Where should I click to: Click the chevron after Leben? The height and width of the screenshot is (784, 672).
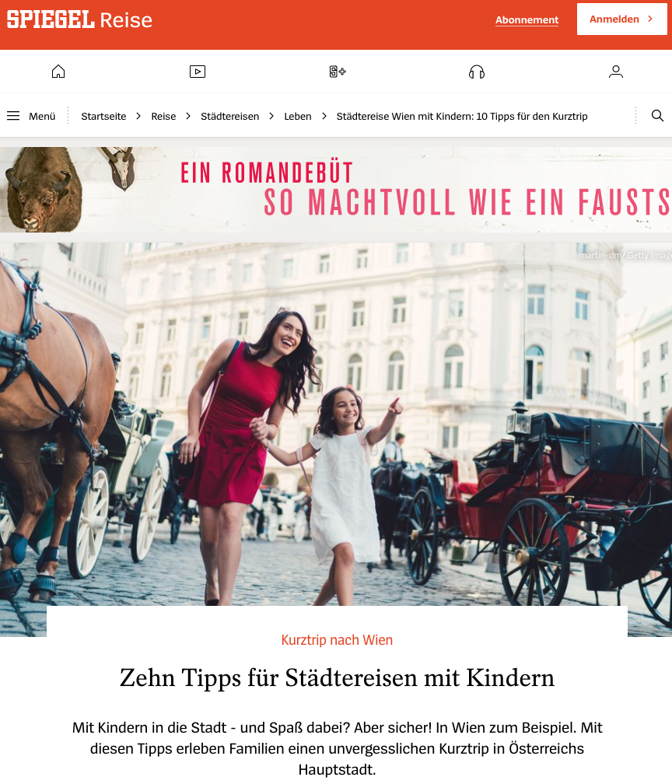pyautogui.click(x=324, y=116)
